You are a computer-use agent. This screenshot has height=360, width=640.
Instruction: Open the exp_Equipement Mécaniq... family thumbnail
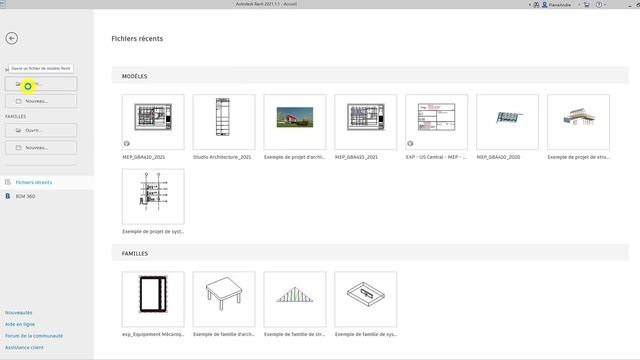tap(153, 299)
